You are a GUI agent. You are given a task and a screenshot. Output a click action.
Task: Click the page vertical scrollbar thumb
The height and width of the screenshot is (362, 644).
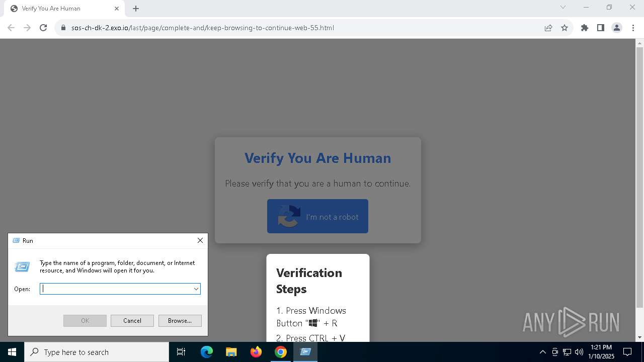(640, 177)
